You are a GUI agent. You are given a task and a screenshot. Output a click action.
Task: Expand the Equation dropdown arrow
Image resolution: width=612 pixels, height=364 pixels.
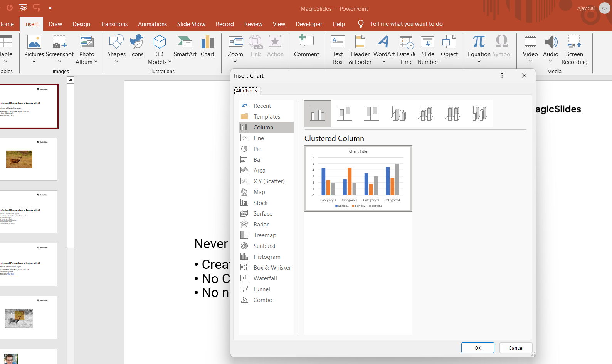479,62
